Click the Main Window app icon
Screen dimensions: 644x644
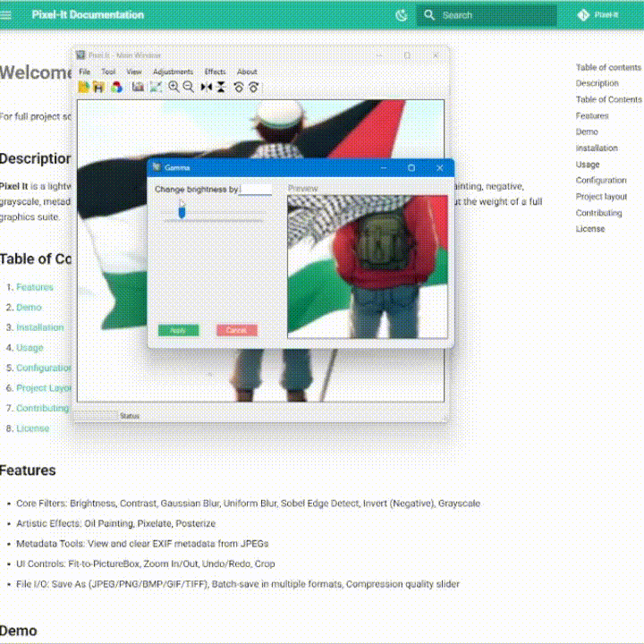pyautogui.click(x=80, y=55)
